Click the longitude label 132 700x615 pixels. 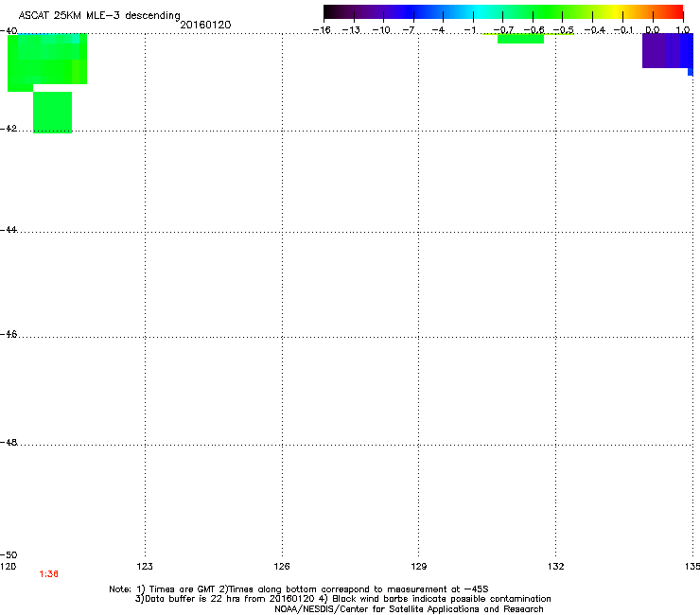[x=556, y=567]
